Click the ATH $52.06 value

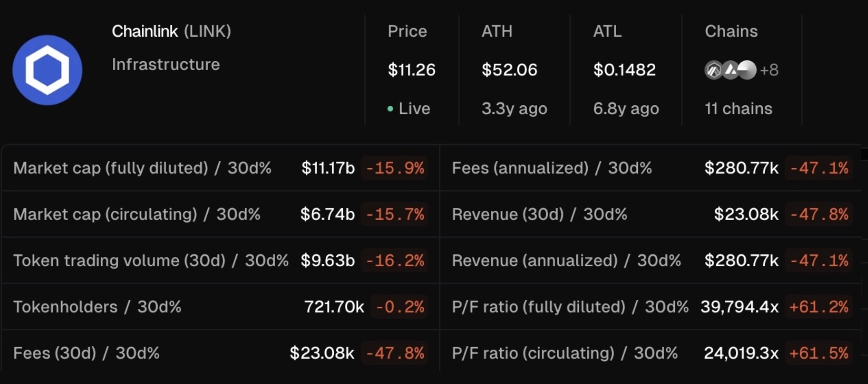pos(510,70)
